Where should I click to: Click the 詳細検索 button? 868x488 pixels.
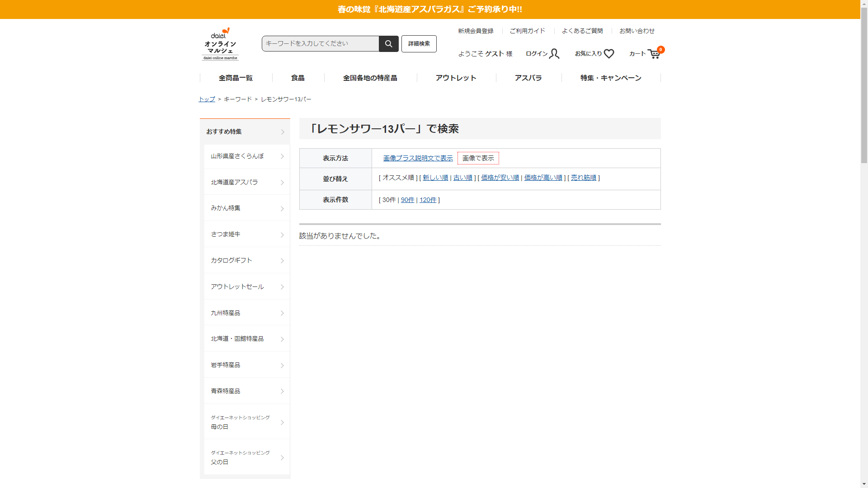point(419,44)
